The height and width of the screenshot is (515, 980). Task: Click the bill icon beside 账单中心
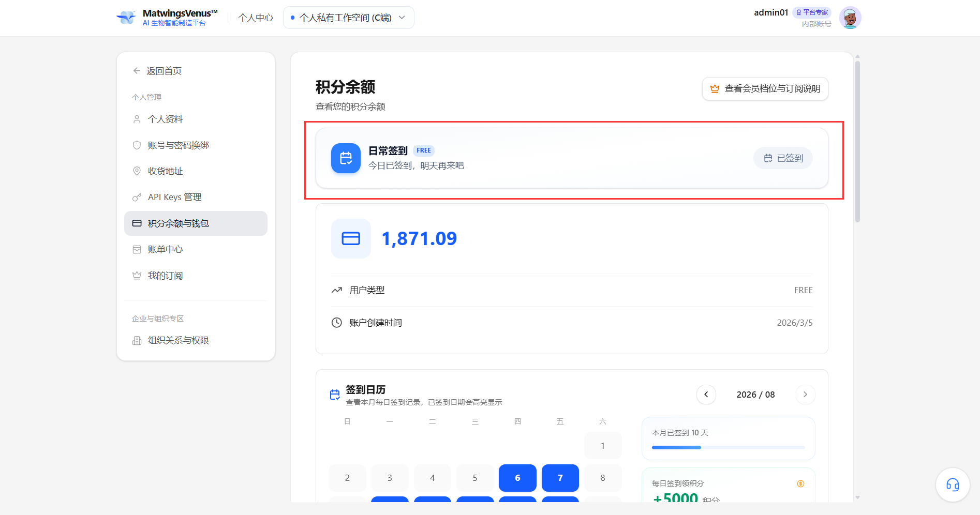[137, 249]
